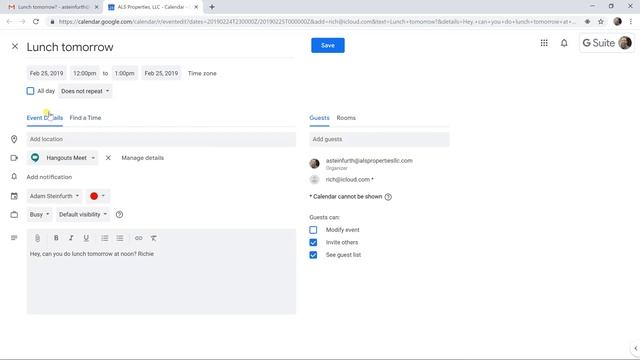Open Default visibility dropdown
This screenshot has width=640, height=360.
click(83, 215)
